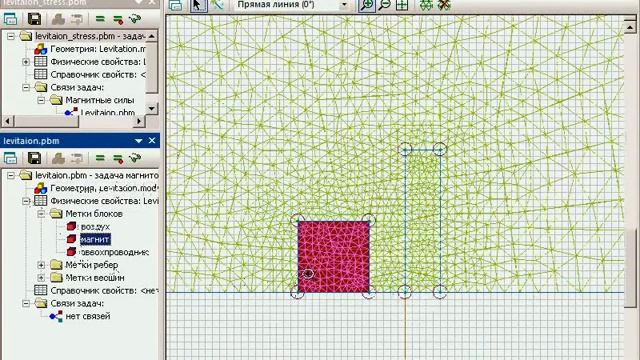
Task: Click the windows icon at model toolbar start
Action: (176, 5)
